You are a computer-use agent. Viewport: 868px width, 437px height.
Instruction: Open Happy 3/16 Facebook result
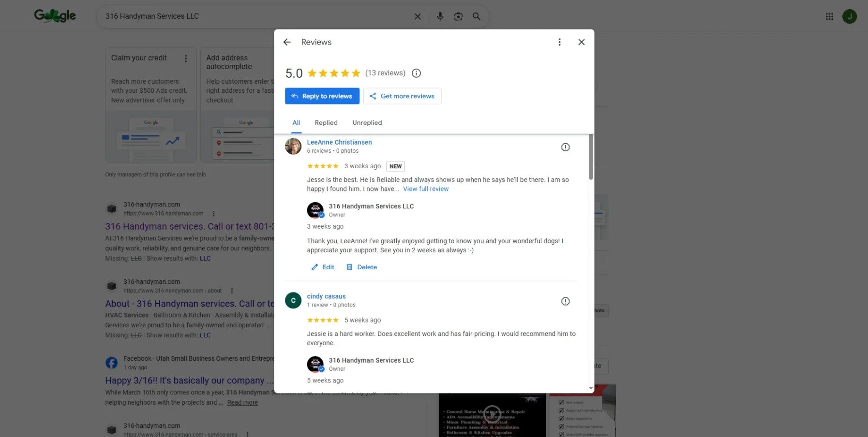click(x=190, y=380)
